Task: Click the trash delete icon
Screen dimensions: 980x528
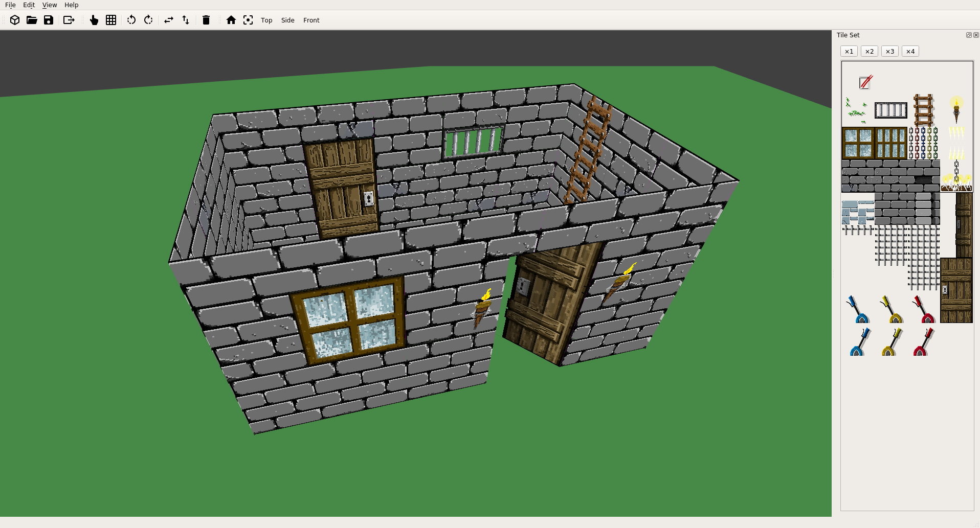Action: (206, 20)
